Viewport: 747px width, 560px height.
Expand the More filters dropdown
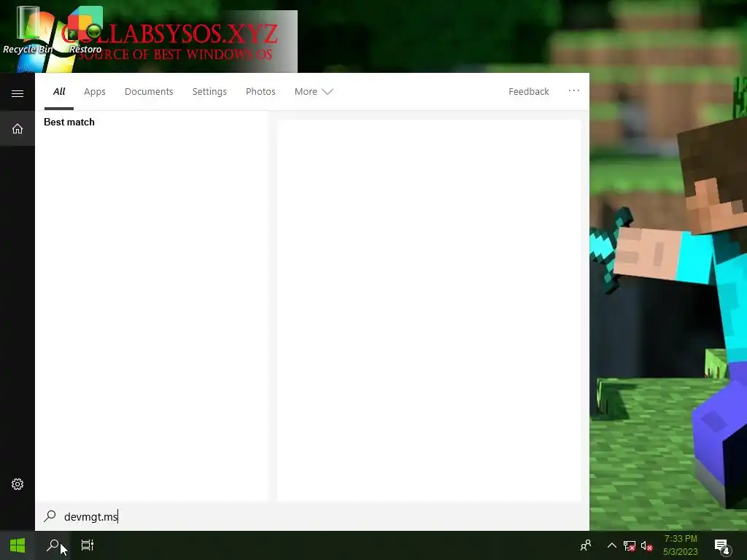point(314,91)
